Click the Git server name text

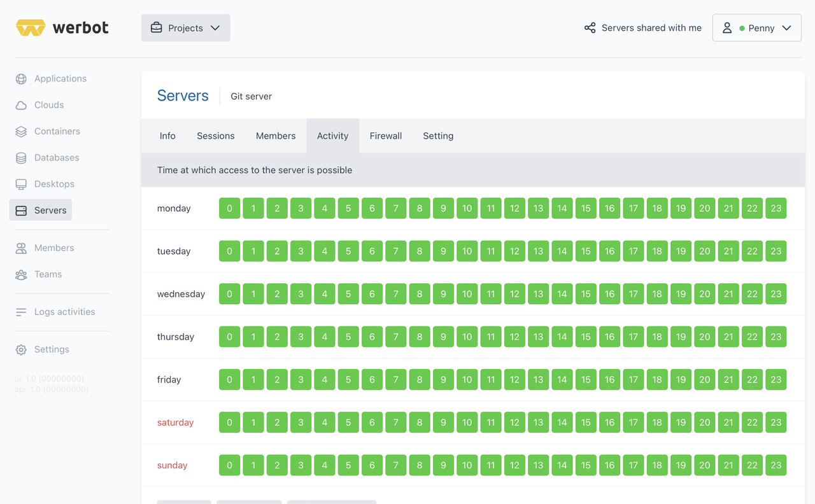tap(252, 97)
